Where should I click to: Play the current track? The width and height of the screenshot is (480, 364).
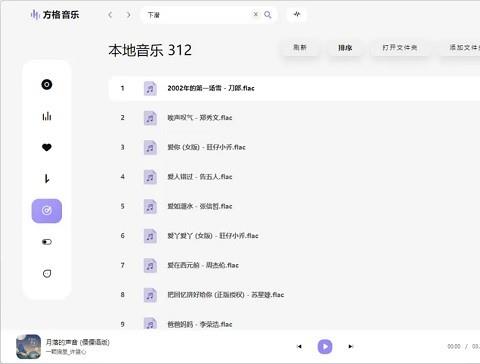point(325,347)
